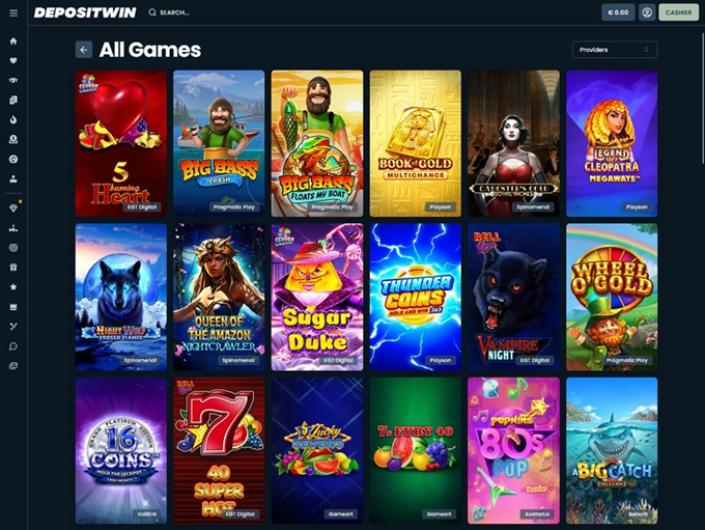
Task: Open the user profile icon in header
Action: tap(647, 13)
